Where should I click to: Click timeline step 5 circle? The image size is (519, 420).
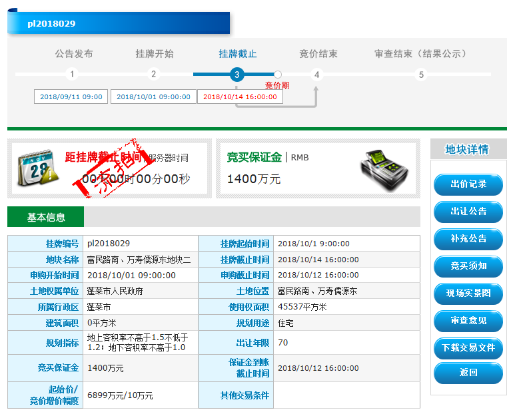tap(420, 75)
